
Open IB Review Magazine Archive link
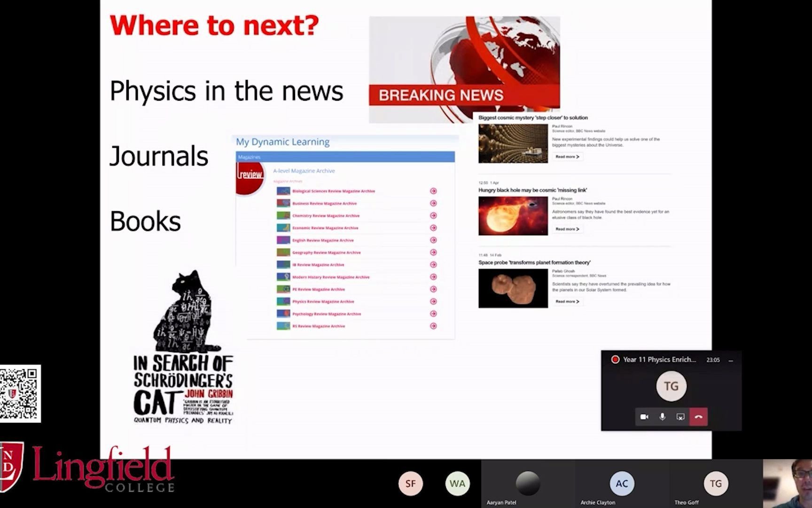(x=318, y=264)
